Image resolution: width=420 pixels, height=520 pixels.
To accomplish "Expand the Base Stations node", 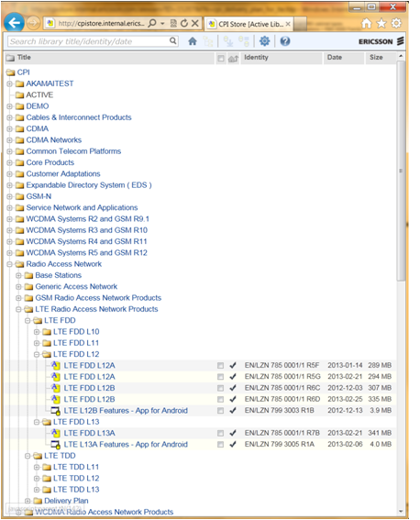I will tap(18, 275).
